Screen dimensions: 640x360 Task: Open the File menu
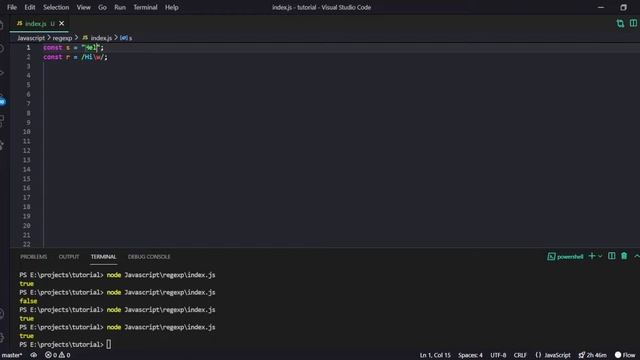pos(12,7)
